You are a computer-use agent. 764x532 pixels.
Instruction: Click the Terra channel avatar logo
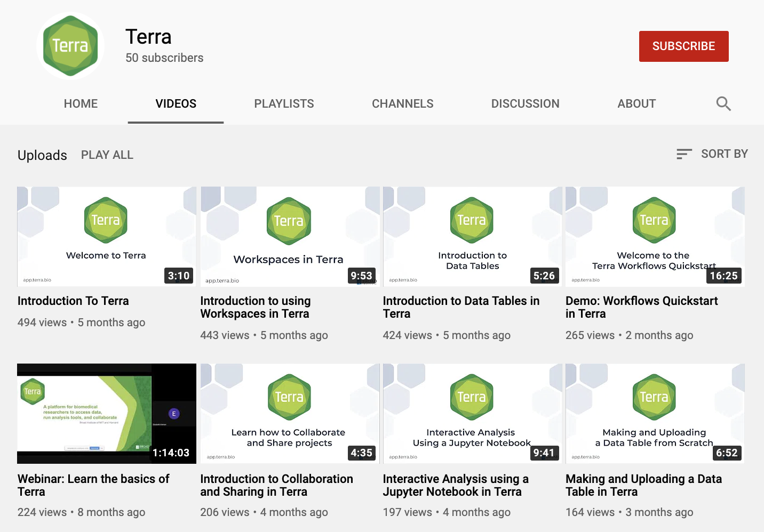pyautogui.click(x=70, y=46)
